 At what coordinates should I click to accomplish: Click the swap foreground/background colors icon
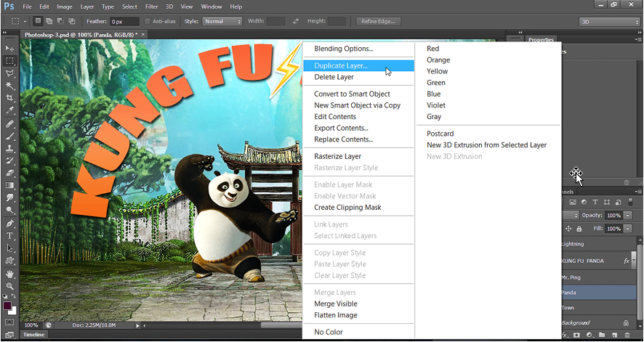(14, 296)
